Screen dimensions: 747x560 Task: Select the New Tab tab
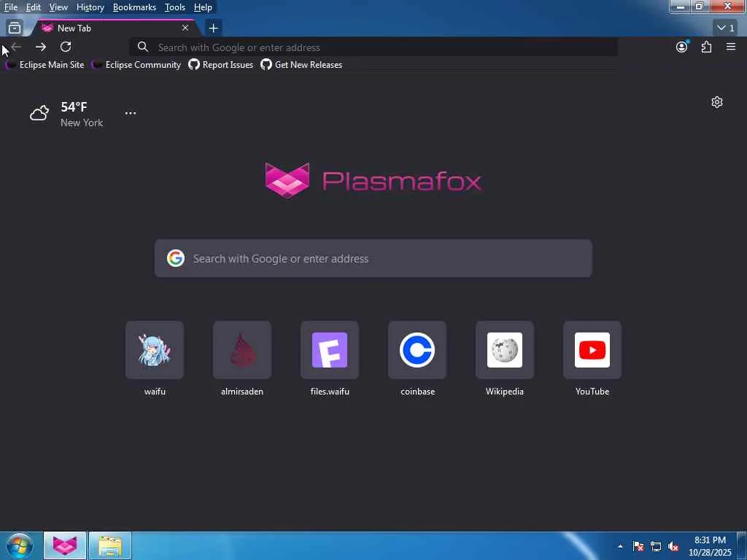(x=115, y=28)
